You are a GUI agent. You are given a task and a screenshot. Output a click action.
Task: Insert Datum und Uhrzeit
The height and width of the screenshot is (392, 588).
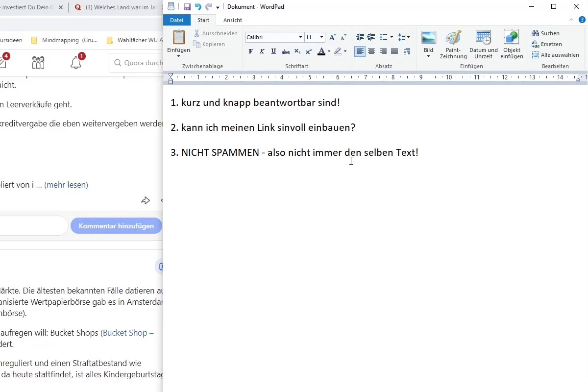484,44
